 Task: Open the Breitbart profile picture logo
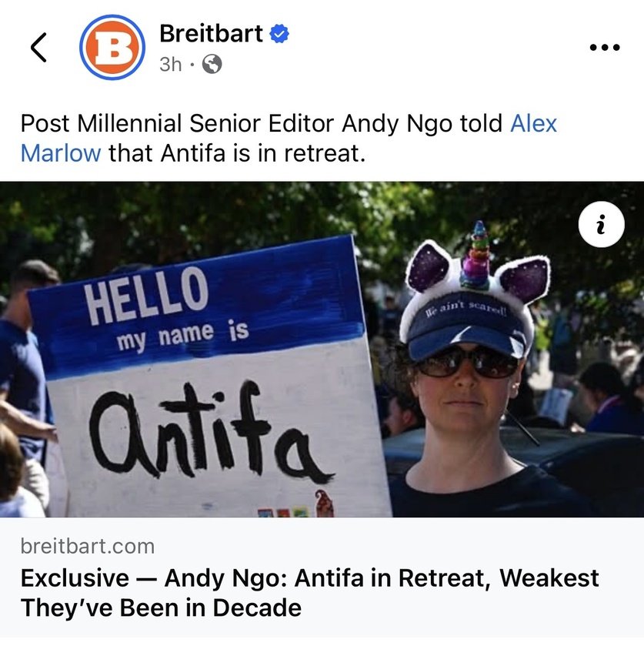click(x=112, y=48)
